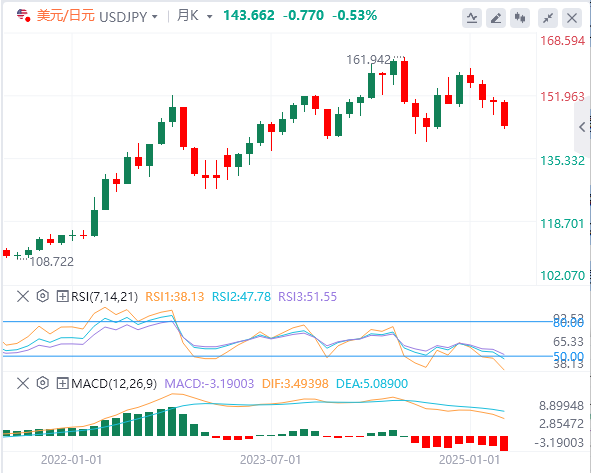
Task: Expand the right side panel chevron
Action: click(583, 127)
